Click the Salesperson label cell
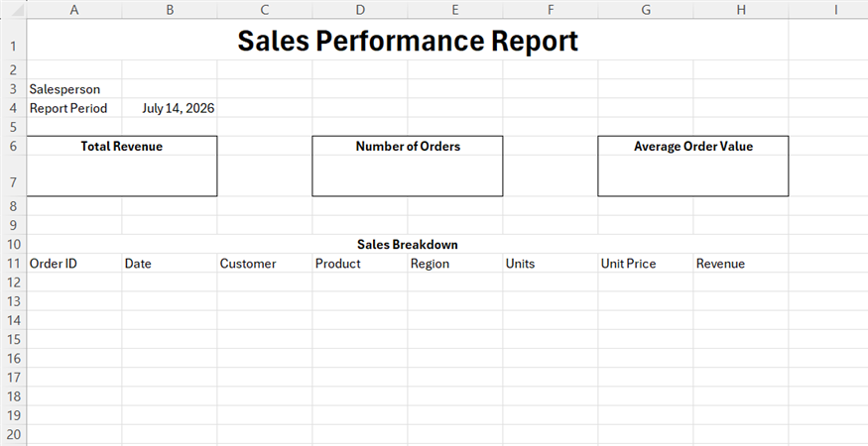This screenshot has height=446, width=868. pos(74,89)
